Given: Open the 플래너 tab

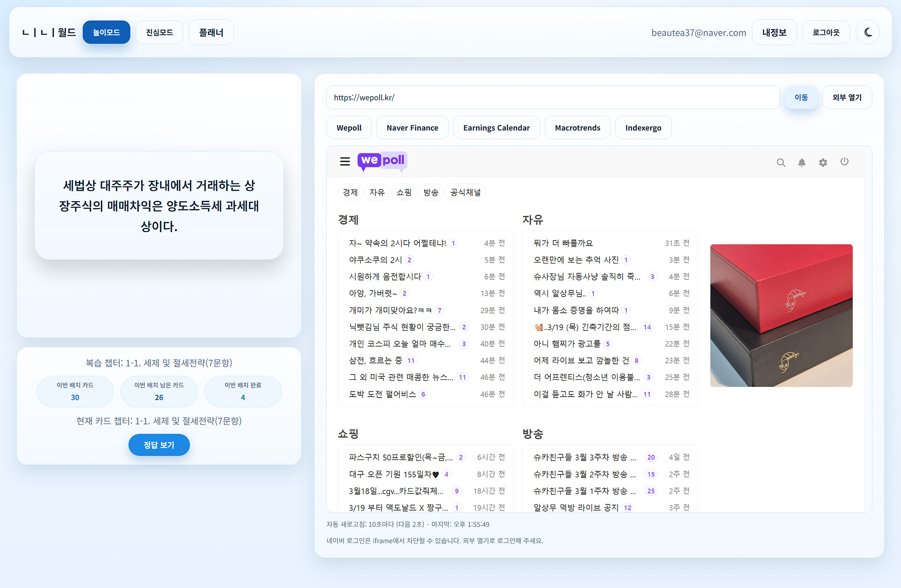Looking at the screenshot, I should click(211, 32).
